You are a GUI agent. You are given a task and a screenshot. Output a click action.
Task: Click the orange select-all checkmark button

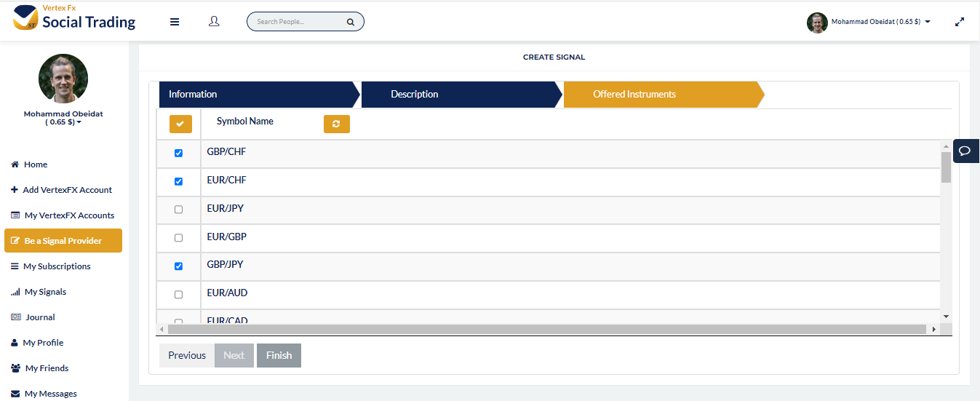[180, 124]
